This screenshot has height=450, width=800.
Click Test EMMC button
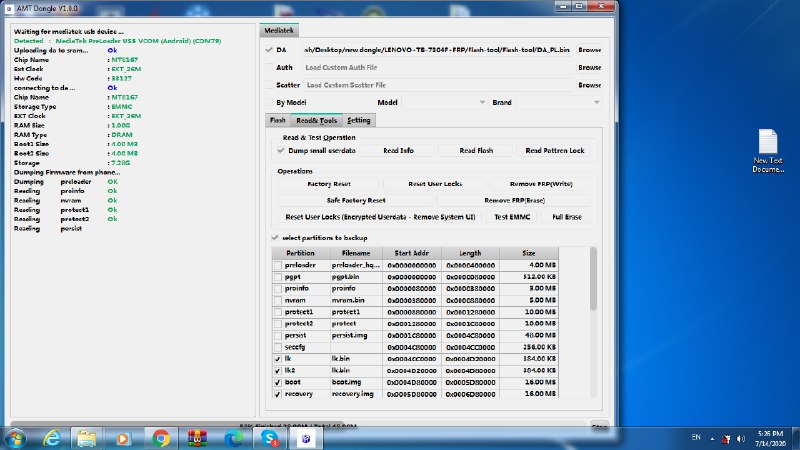(512, 217)
